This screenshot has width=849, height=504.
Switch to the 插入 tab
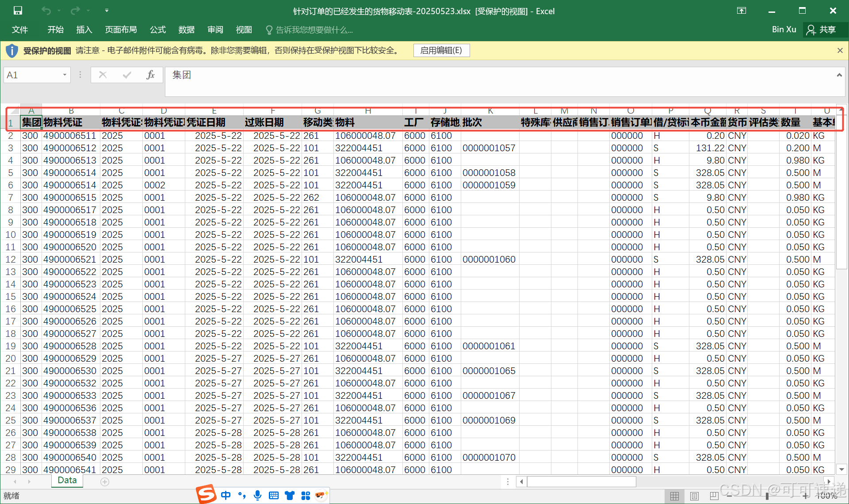(x=84, y=30)
